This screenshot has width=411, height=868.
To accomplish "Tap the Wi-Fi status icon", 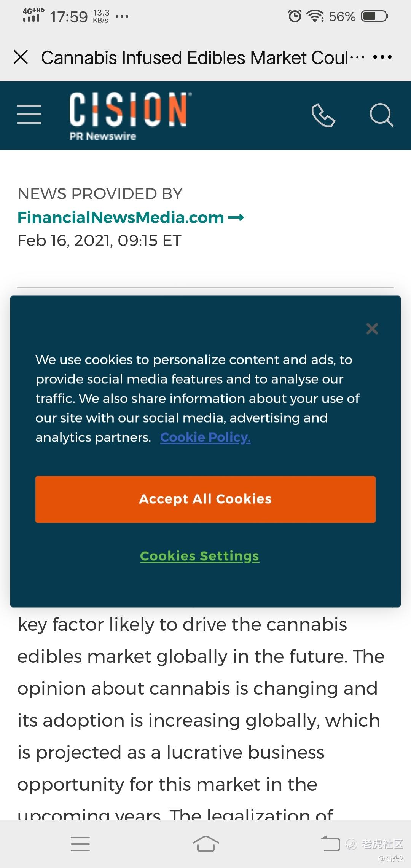I will click(315, 16).
